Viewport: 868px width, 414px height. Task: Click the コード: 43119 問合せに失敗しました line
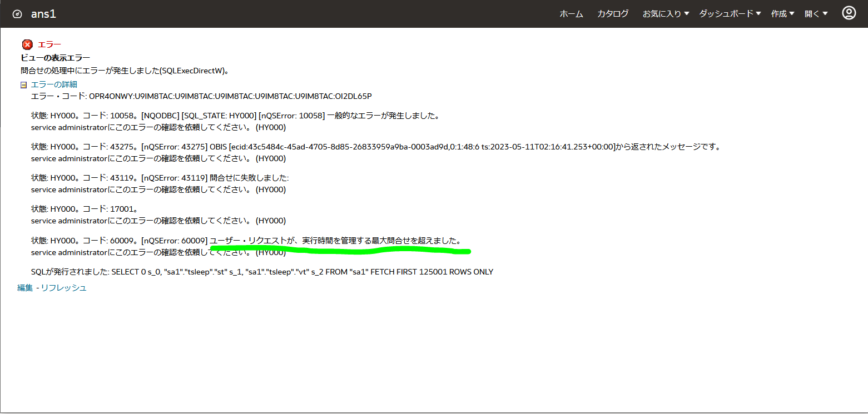pyautogui.click(x=160, y=178)
